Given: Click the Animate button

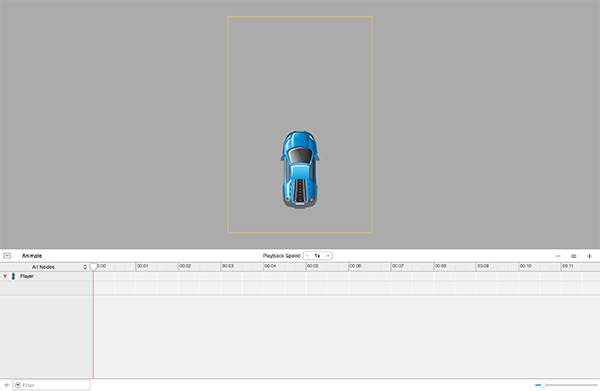Looking at the screenshot, I should 32,256.
